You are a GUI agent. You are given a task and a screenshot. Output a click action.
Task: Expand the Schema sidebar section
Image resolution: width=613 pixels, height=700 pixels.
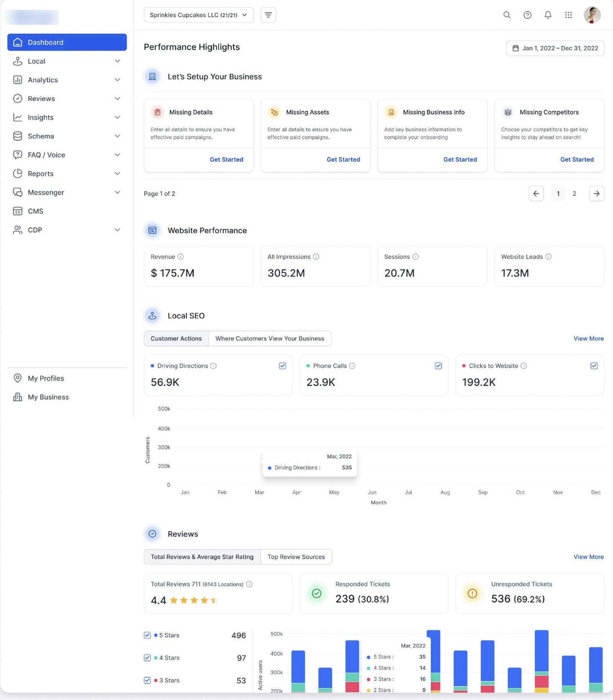pyautogui.click(x=67, y=136)
